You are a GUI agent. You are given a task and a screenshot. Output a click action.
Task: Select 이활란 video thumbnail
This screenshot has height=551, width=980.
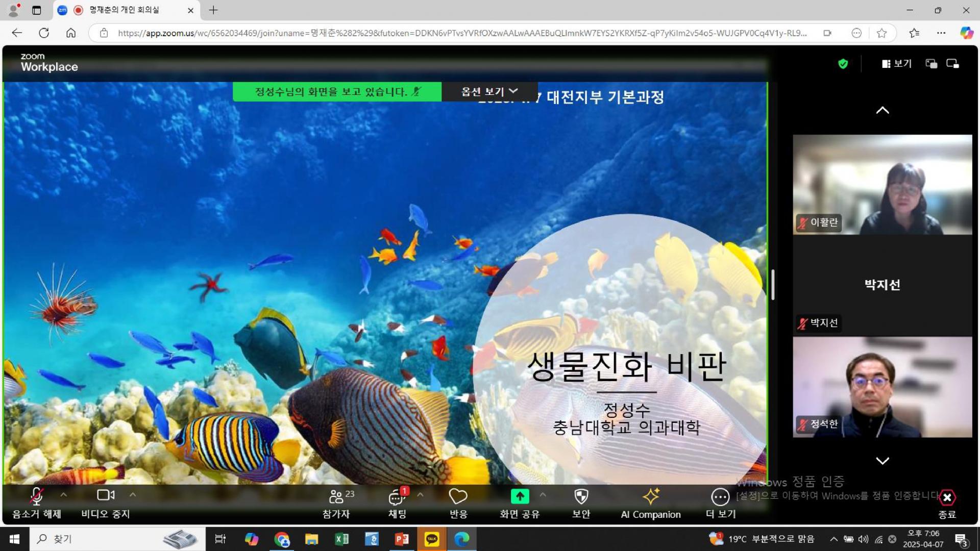[883, 185]
